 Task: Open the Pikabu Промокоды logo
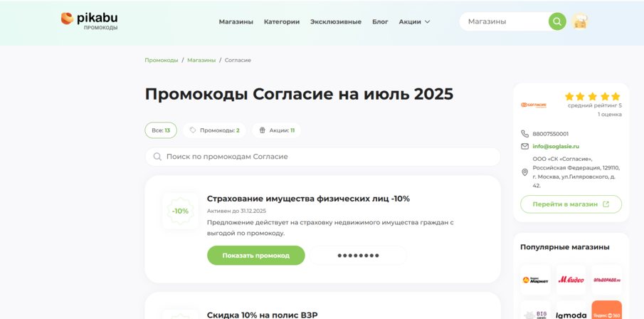89,21
